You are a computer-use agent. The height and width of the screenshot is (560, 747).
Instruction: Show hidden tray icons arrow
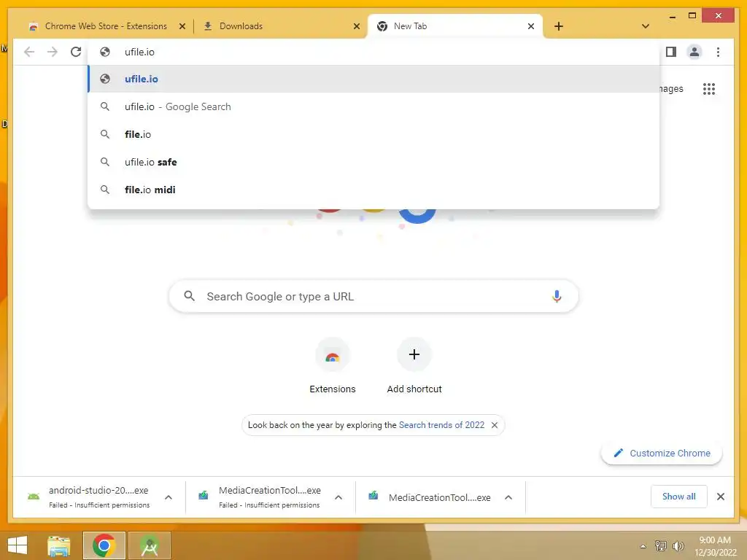click(643, 546)
